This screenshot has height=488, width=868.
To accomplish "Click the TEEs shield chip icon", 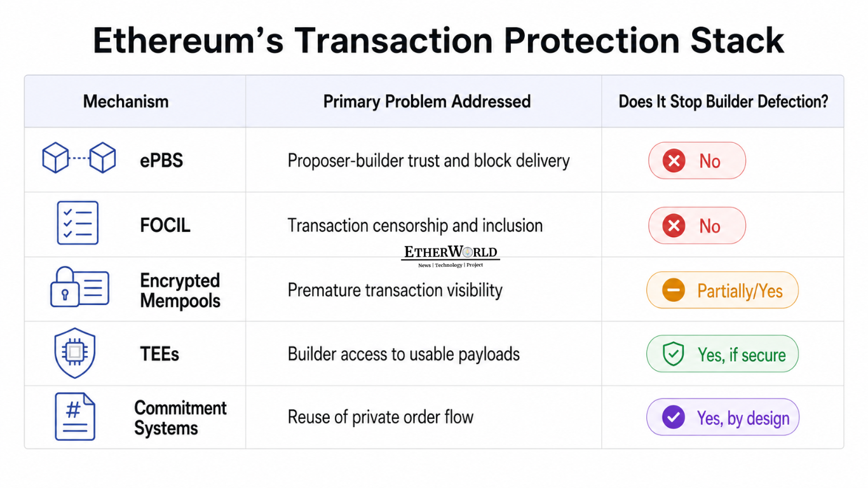I will 75,353.
